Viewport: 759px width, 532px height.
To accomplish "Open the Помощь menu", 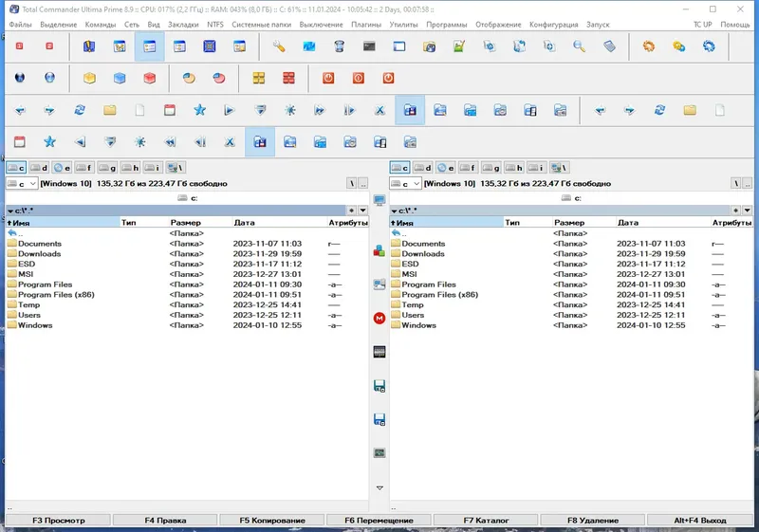I will 734,25.
